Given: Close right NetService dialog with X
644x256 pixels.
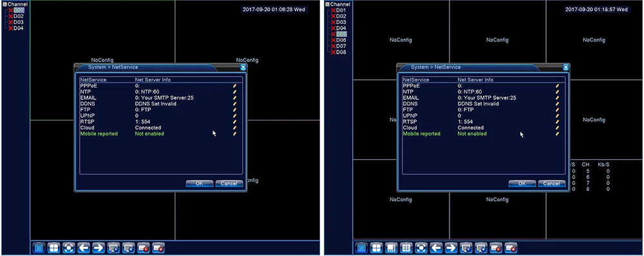Looking at the screenshot, I should click(x=566, y=67).
